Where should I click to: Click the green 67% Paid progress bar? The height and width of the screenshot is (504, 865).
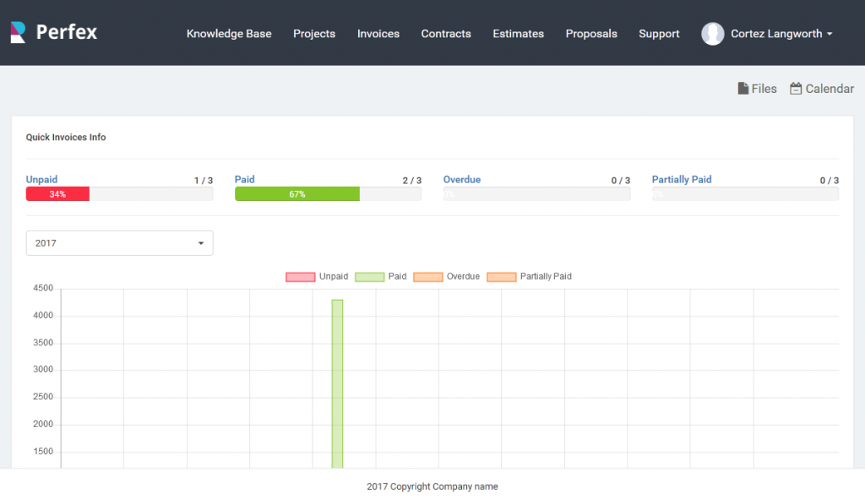(297, 193)
